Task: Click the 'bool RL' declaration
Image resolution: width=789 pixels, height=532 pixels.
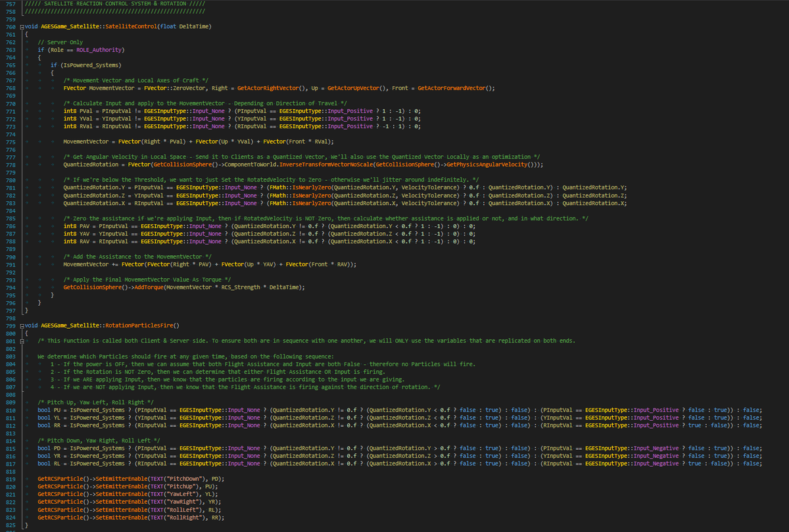Action: [x=50, y=463]
